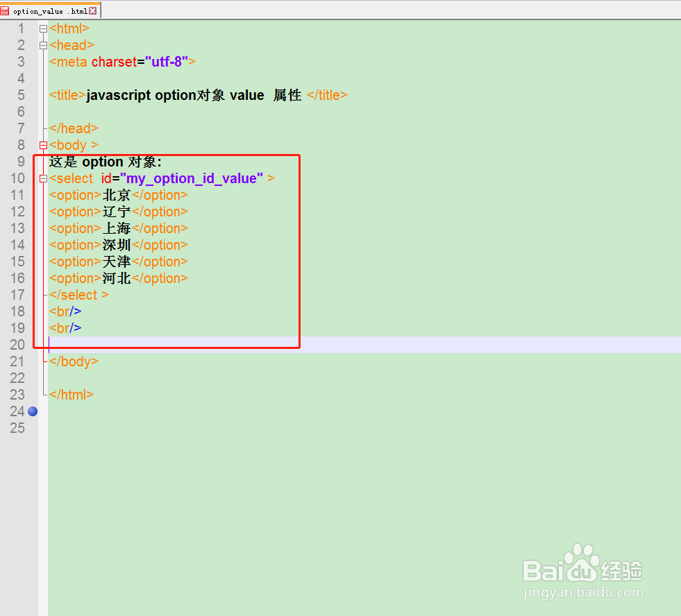Click the <meta tag keyword
681x616 pixels.
(x=68, y=62)
